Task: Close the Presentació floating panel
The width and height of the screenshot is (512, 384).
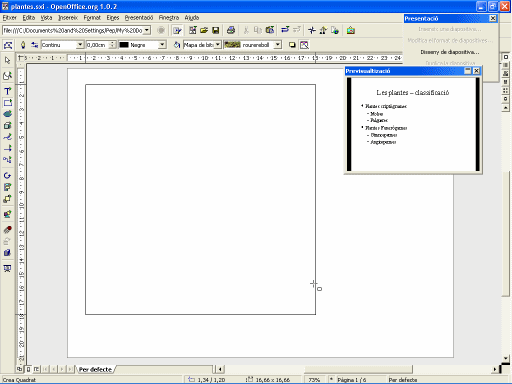Action: 493,18
